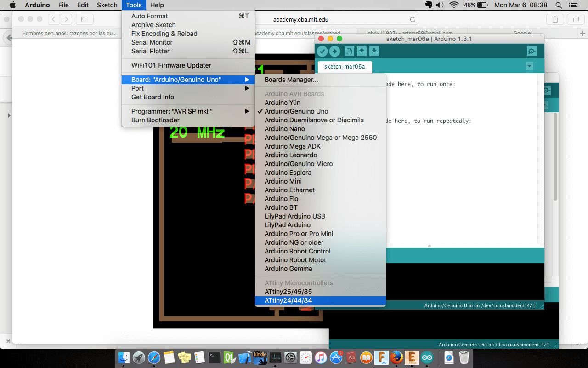Select Burn Bootloader menu item

pyautogui.click(x=188, y=120)
